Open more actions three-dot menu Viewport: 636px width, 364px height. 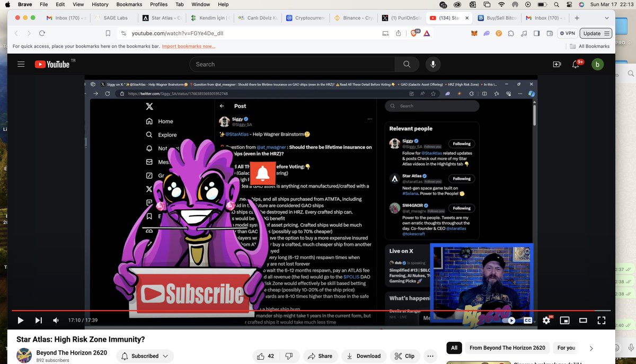point(430,356)
